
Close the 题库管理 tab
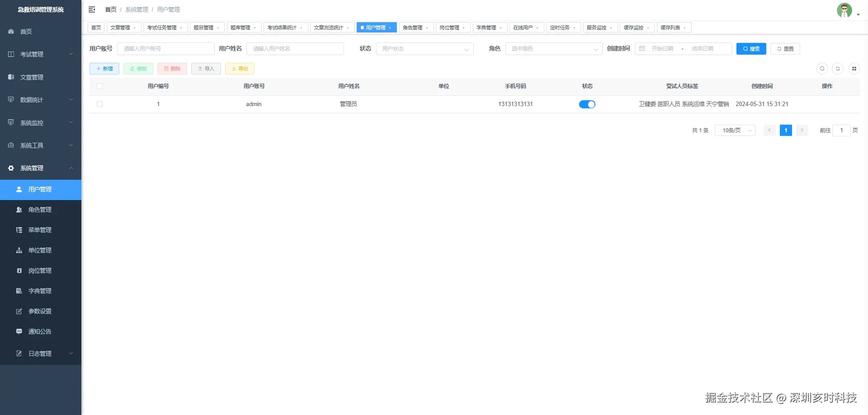point(255,28)
